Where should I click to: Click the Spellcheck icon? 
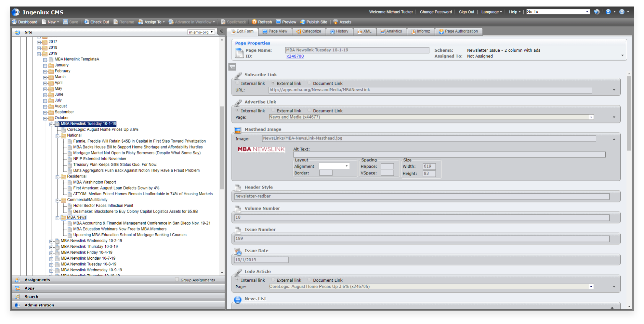223,22
